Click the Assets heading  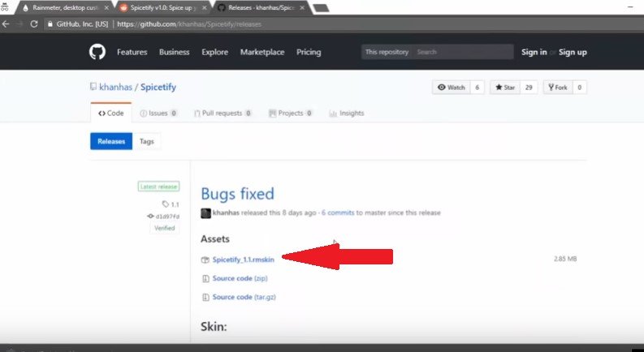(215, 238)
